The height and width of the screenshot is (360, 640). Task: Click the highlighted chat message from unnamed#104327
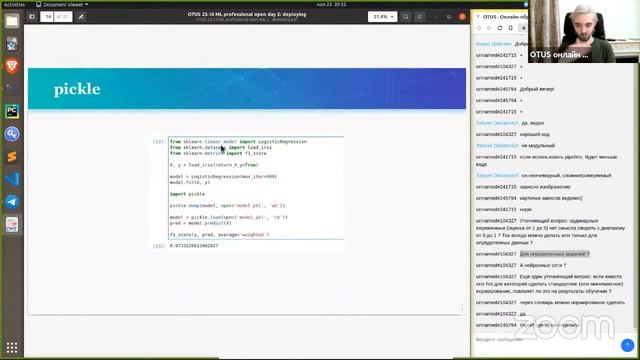pyautogui.click(x=554, y=254)
